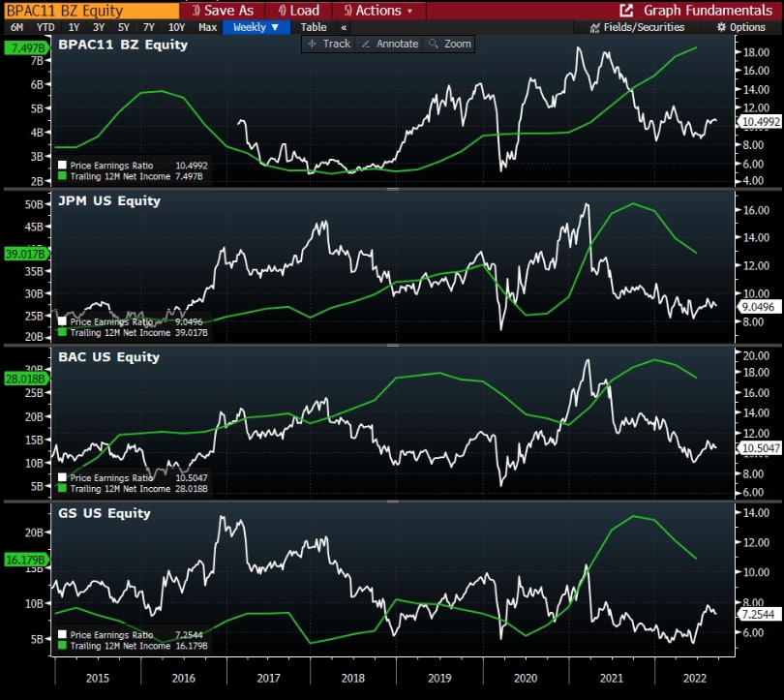Click the BPAC11 BZ Equity security field
Screen dimensions: 784x700
click(x=92, y=11)
